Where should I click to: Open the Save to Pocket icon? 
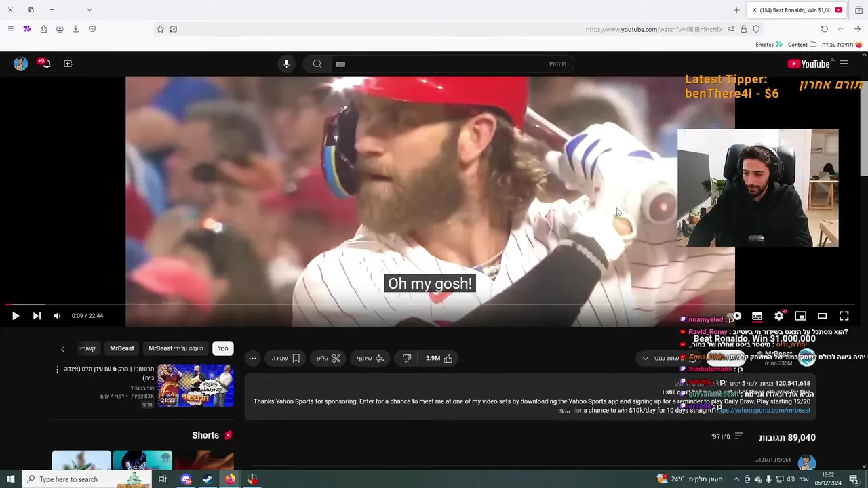coord(92,29)
